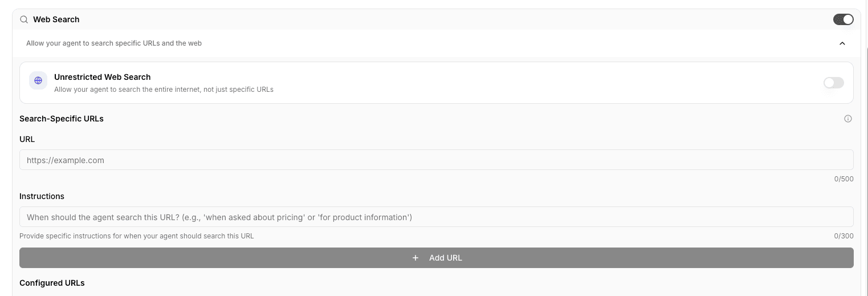
Task: Click the 'Allow your agent to search' description row
Action: pos(114,43)
